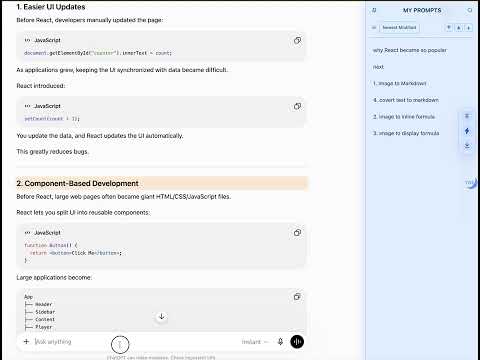This screenshot has height=360, width=480.
Task: Open search in the My Prompts panel
Action: click(470, 10)
